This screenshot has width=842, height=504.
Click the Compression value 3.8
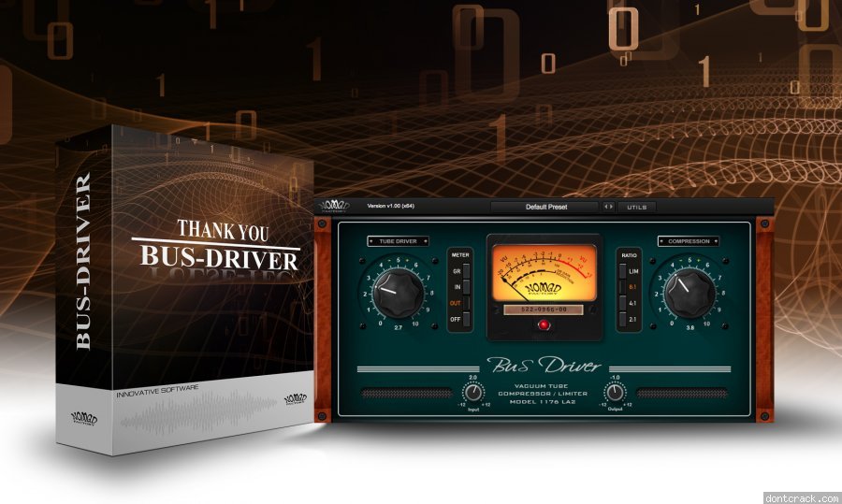click(690, 327)
